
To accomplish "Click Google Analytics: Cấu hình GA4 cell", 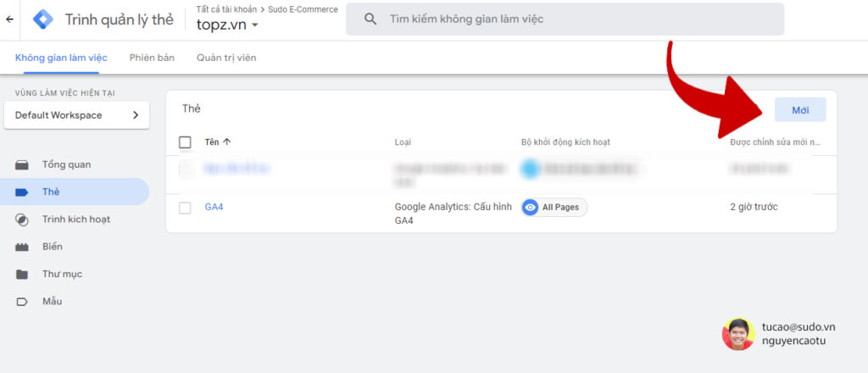I will pos(453,214).
